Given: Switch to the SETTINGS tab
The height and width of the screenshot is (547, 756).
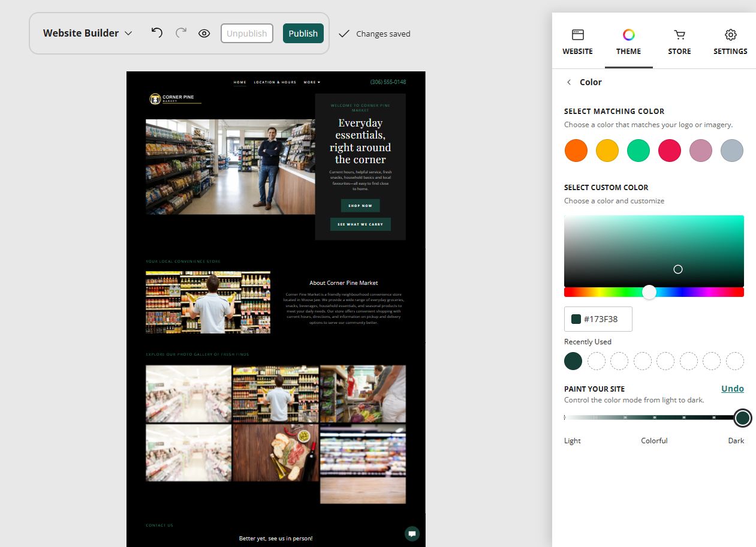Looking at the screenshot, I should tap(730, 42).
